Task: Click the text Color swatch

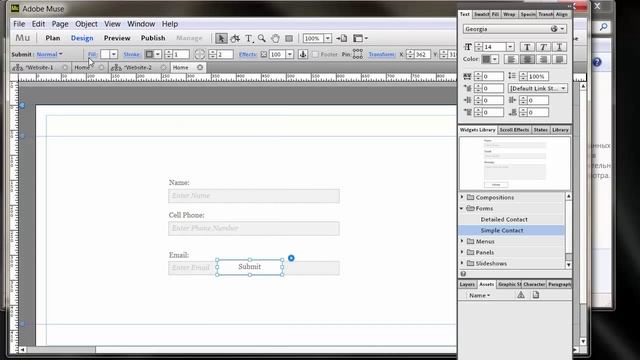Action: point(486,60)
